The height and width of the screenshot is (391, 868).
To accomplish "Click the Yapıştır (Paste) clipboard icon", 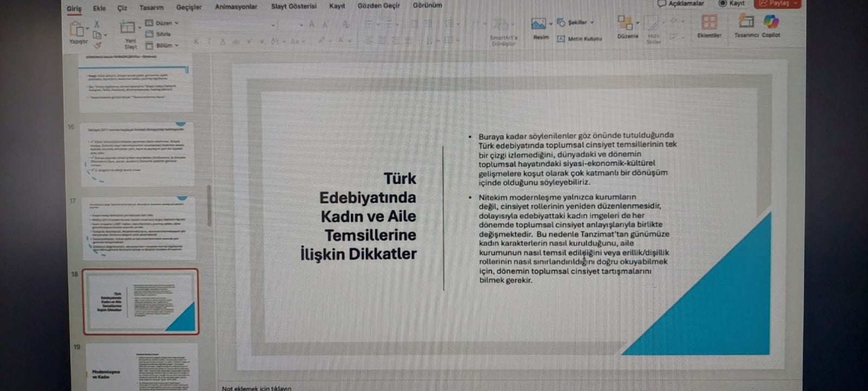I will (x=76, y=30).
